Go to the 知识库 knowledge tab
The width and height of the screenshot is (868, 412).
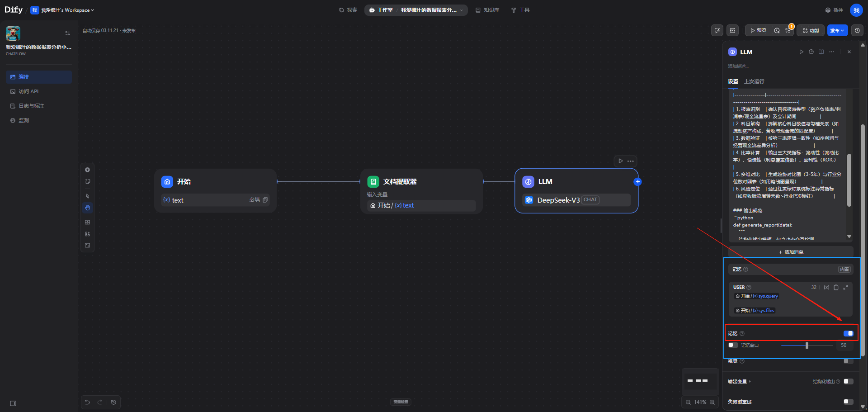487,10
